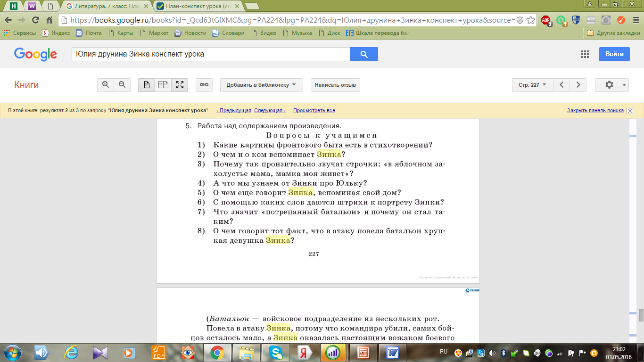Open the Chrome main menu

(x=635, y=20)
